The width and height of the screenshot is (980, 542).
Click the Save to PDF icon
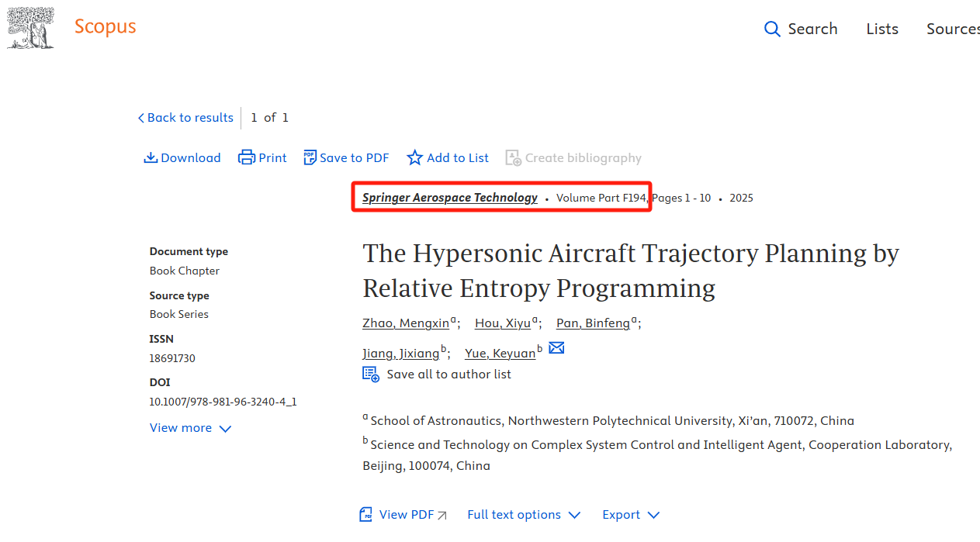pyautogui.click(x=310, y=157)
